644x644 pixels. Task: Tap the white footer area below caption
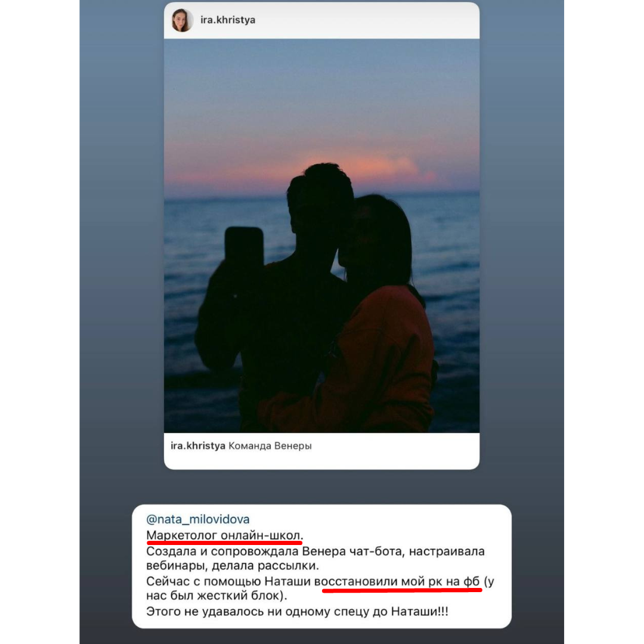[321, 462]
